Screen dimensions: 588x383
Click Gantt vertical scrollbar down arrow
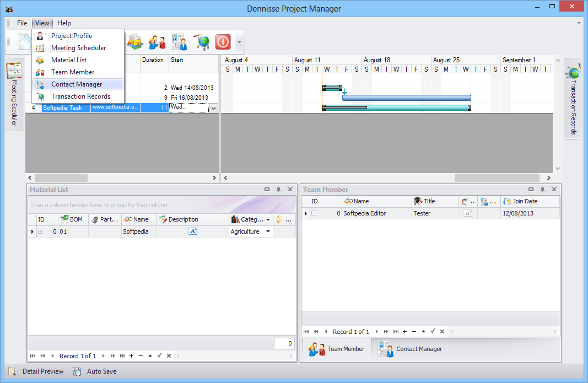[558, 169]
